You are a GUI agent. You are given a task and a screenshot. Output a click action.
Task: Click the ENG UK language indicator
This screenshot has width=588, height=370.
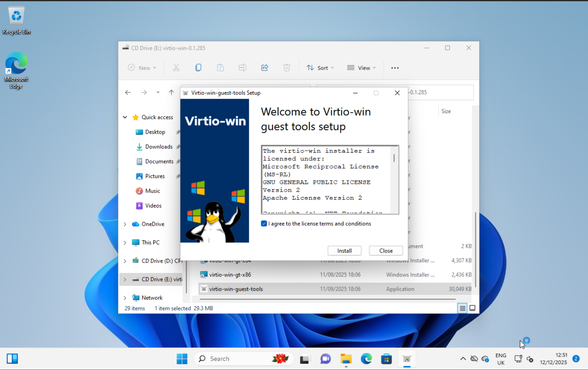501,359
